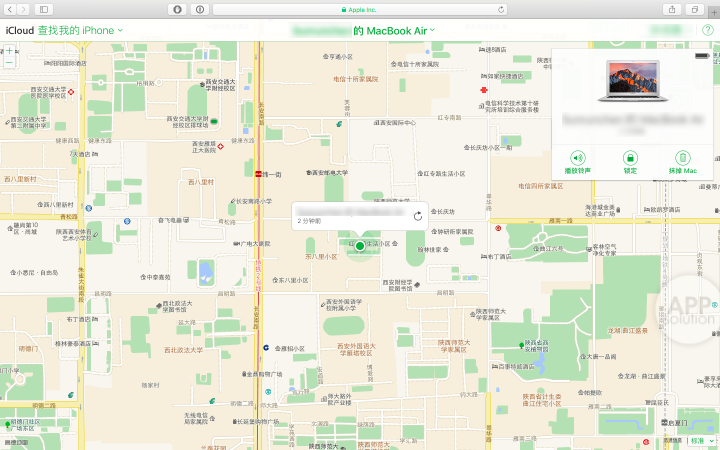
Task: Click the 西安外国语大学雁塔校区 label
Action: point(356,349)
